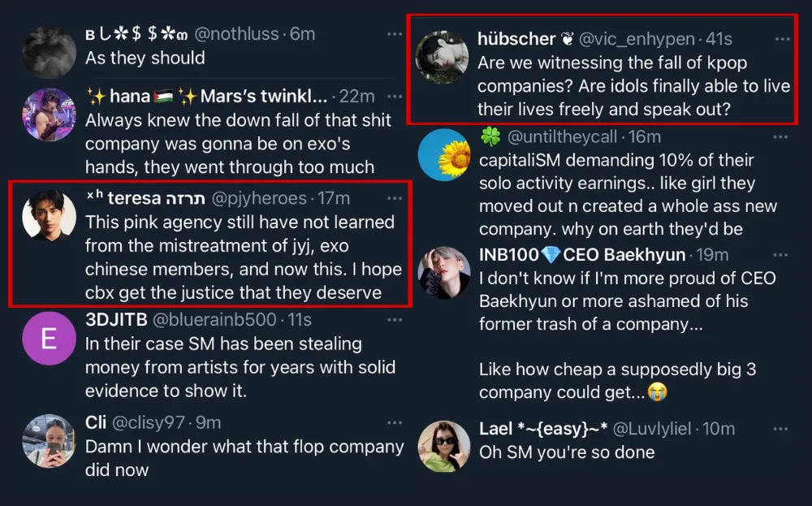The image size is (812, 506).
Task: Click three-dot menu on teresa's tweet
Action: point(394,198)
